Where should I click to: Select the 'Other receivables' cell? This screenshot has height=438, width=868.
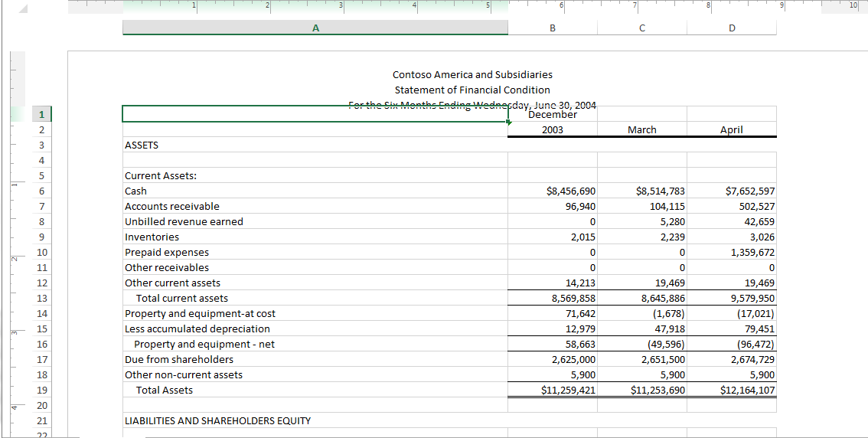[x=315, y=267]
